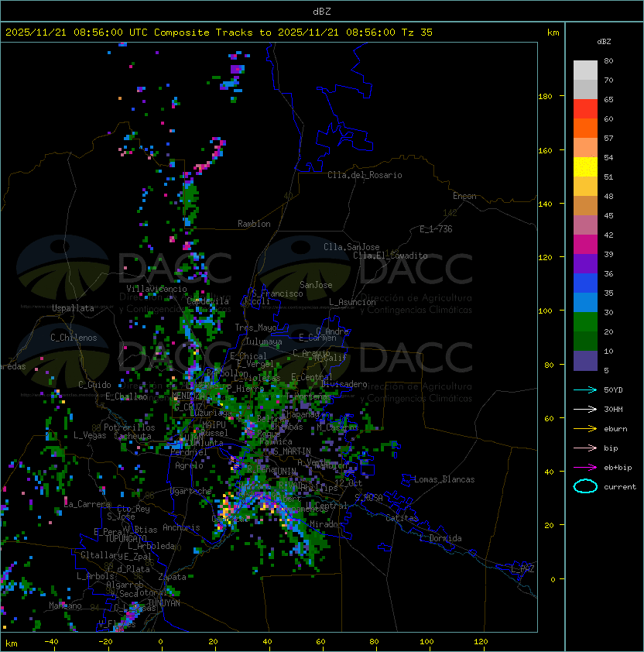
Task: Pick the light orange 57-54 dBZ swatch
Action: [585, 148]
